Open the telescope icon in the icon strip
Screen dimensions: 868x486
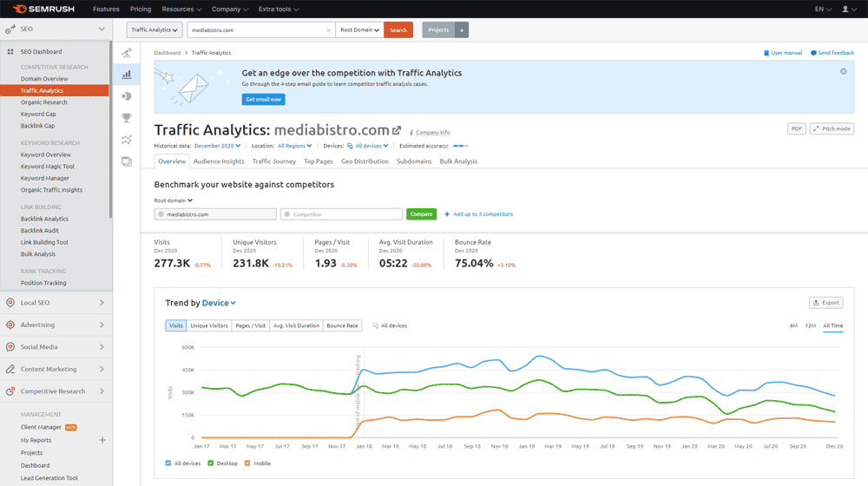[127, 53]
